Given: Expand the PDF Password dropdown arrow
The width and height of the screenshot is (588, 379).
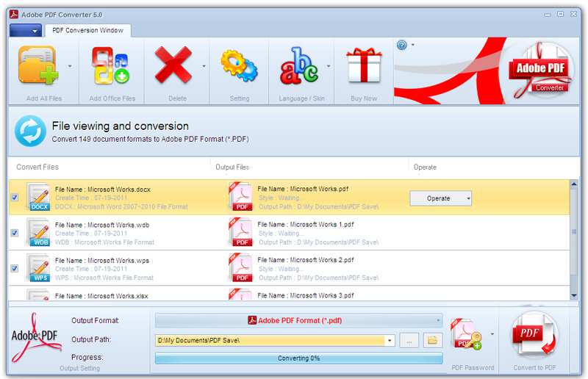Looking at the screenshot, I should click(492, 334).
